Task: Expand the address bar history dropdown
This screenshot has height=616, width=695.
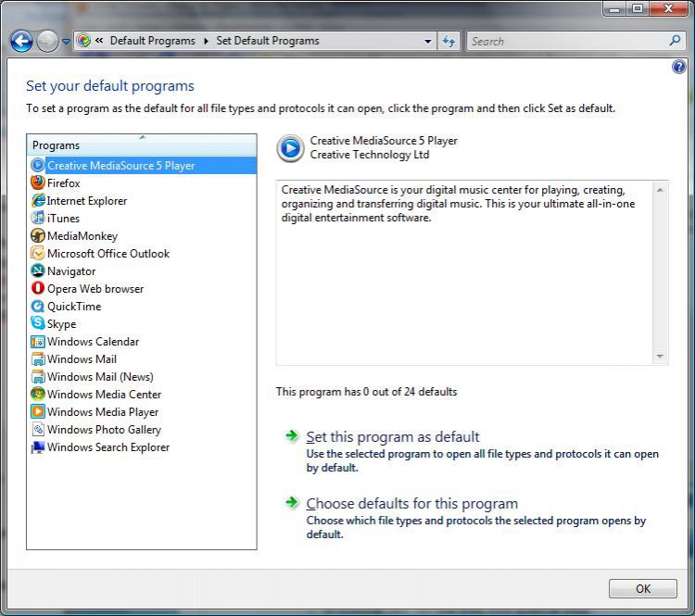Action: [x=428, y=41]
